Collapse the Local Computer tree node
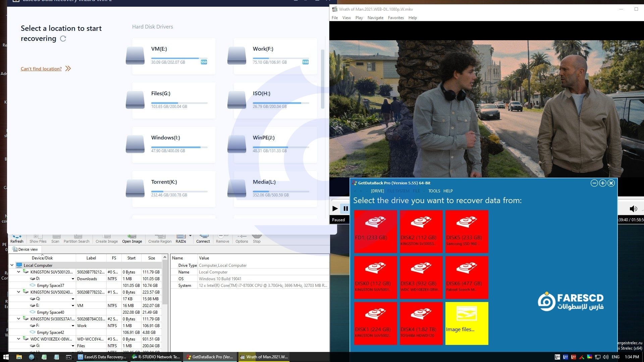Viewport: 644px width, 362px height. point(12,265)
